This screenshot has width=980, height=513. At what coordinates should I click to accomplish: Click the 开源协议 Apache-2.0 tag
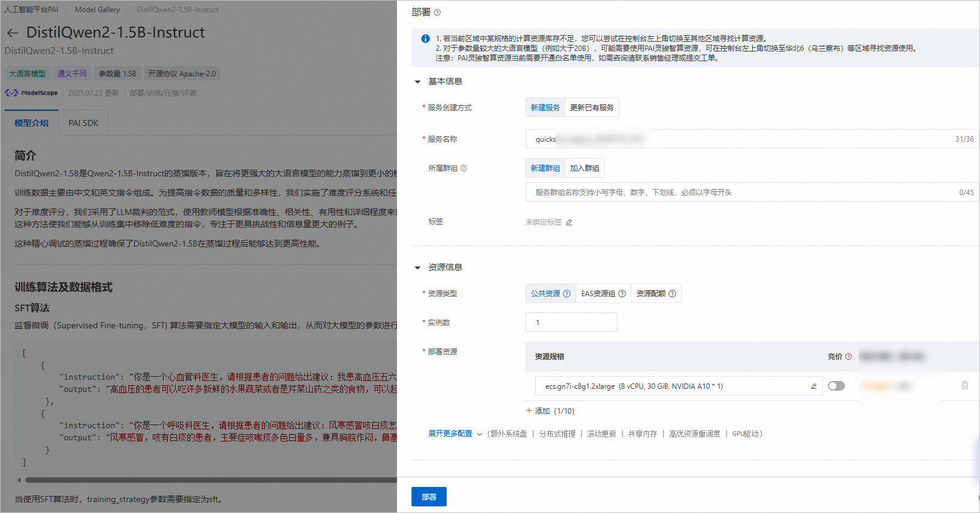click(x=182, y=74)
